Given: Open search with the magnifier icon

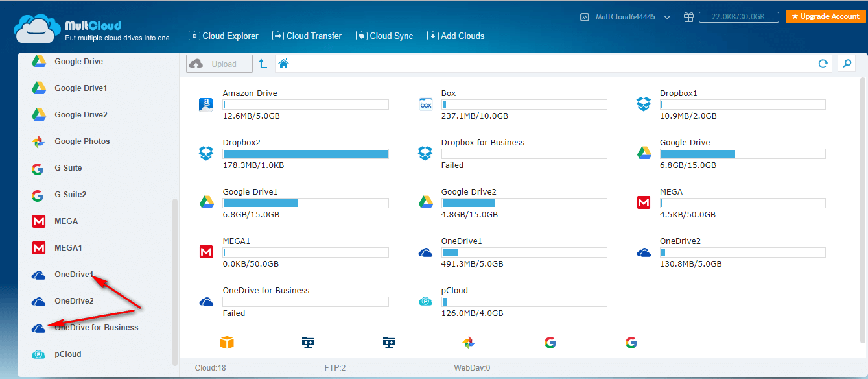Looking at the screenshot, I should point(846,64).
